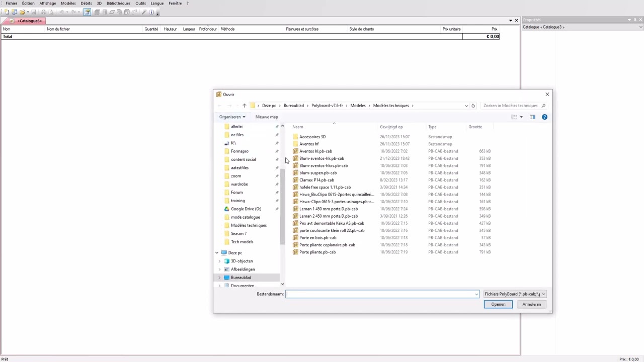This screenshot has width=644, height=362.
Task: Select Bureaublad in the sidebar tree
Action: (241, 278)
